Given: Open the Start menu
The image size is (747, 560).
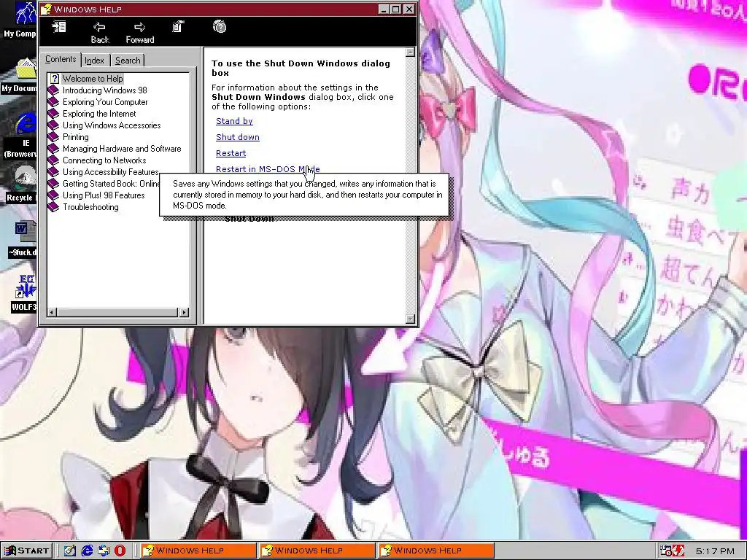Looking at the screenshot, I should point(26,551).
